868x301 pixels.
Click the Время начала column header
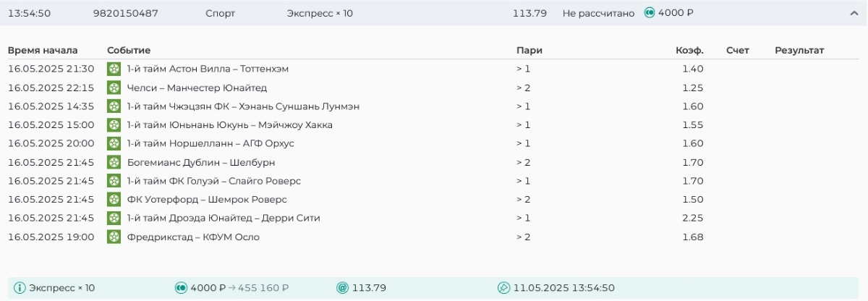point(43,50)
